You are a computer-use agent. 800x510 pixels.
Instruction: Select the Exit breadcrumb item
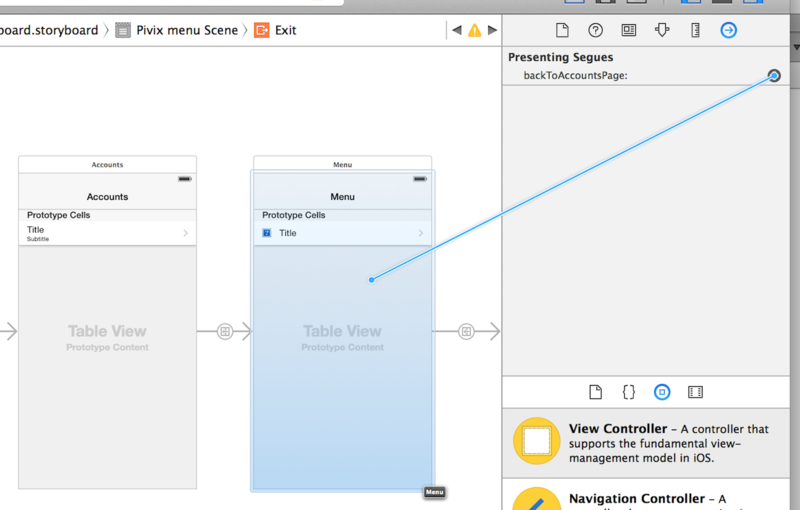tap(275, 30)
